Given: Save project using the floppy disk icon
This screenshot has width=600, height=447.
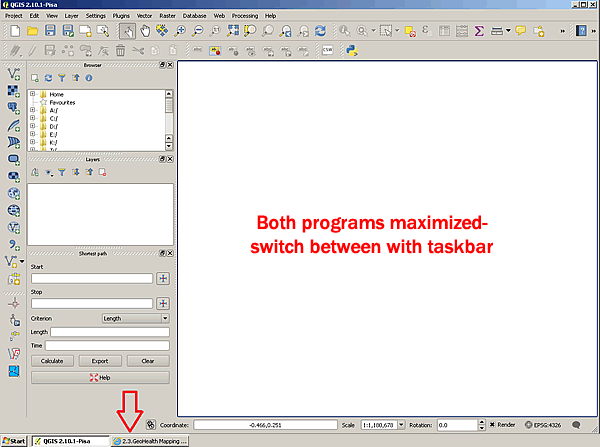Looking at the screenshot, I should click(50, 31).
